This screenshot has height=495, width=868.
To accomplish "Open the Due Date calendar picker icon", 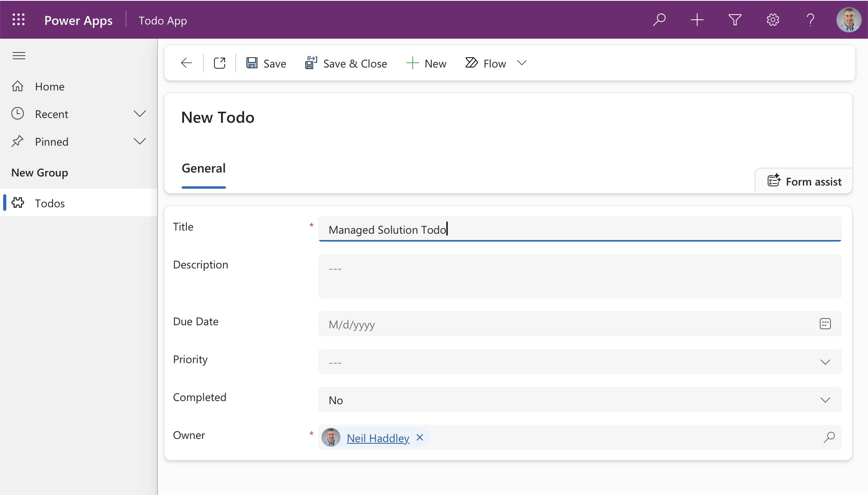I will pos(825,324).
